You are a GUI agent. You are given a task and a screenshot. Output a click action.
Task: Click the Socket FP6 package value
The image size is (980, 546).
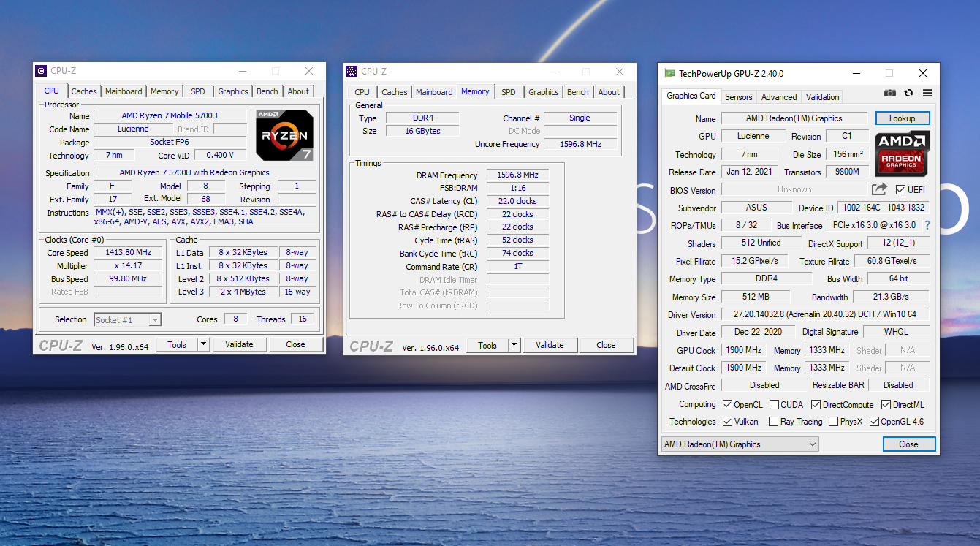[170, 142]
